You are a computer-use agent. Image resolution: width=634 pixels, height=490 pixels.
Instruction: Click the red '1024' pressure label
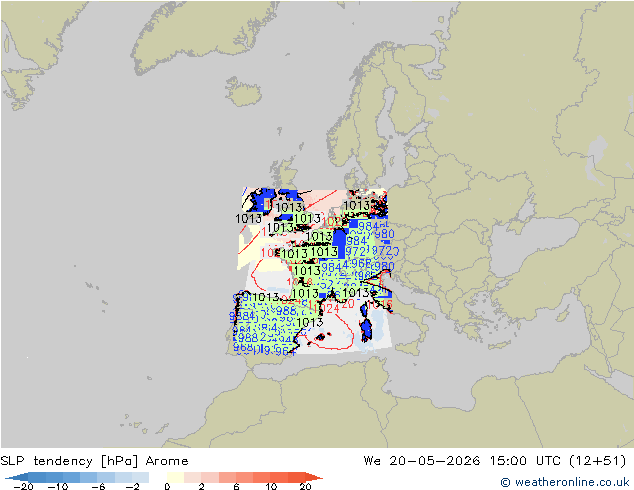[325, 308]
